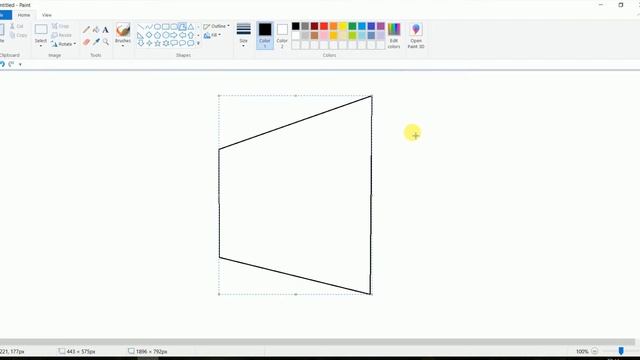The image size is (640, 360).
Task: Choose the Rounded rectangular callout shape
Action: click(x=174, y=43)
